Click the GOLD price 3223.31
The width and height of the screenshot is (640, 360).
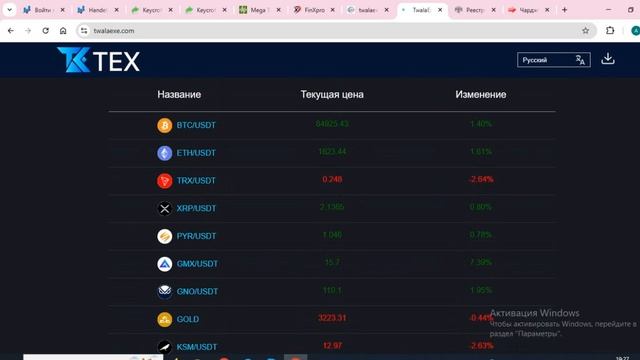click(x=332, y=318)
